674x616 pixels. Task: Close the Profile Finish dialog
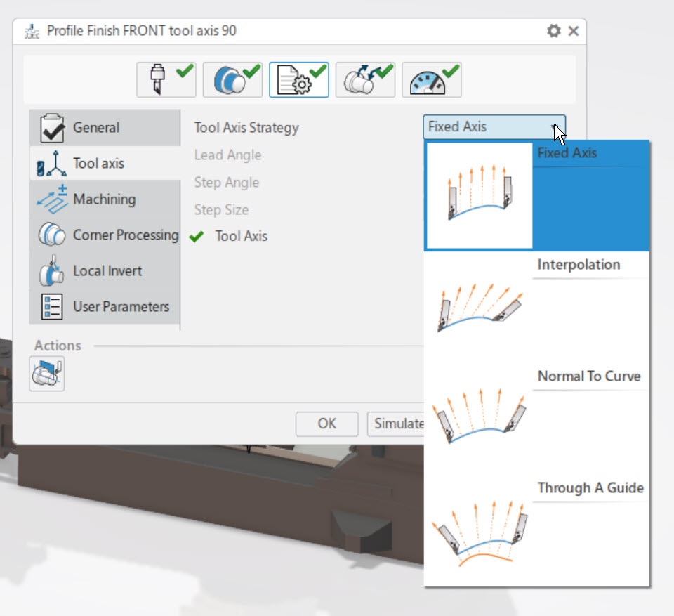pos(574,30)
